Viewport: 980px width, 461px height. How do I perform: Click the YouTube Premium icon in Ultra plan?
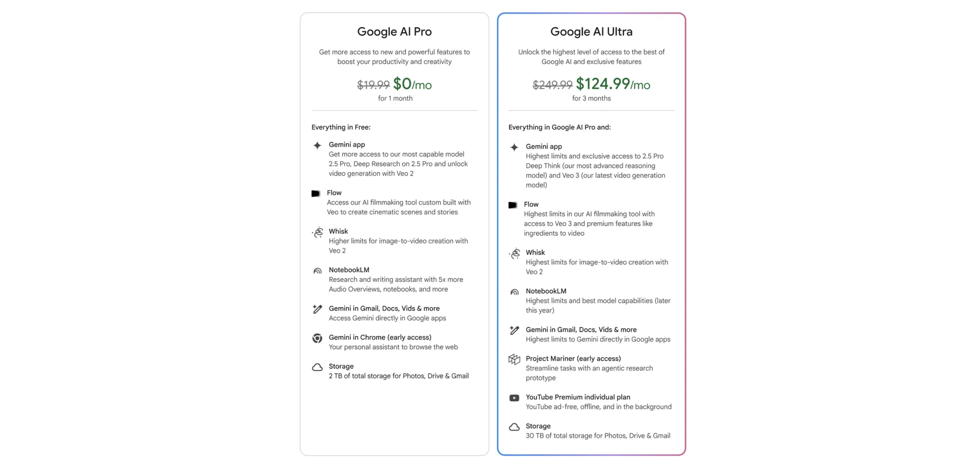pos(514,398)
